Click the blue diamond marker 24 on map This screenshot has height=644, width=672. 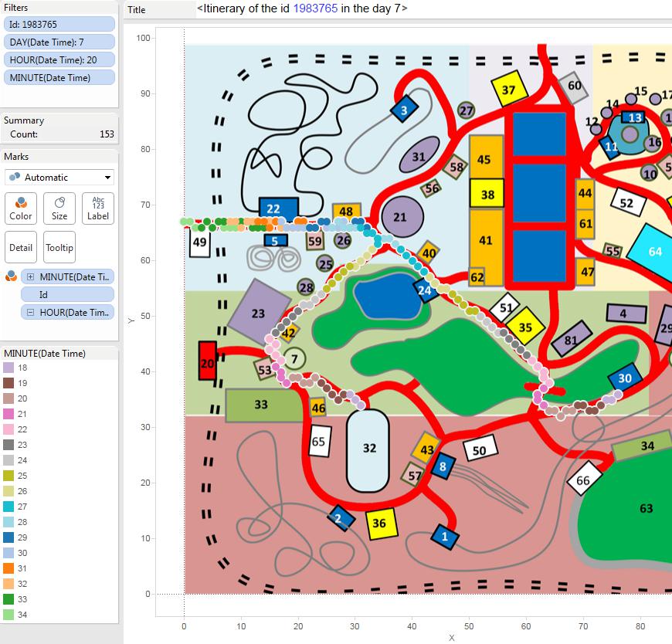[424, 290]
